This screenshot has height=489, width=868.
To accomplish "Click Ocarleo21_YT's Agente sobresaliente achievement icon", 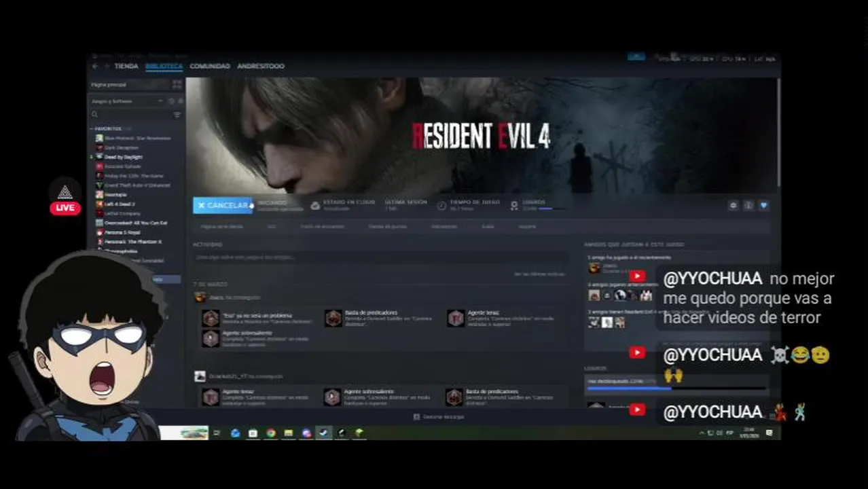I will pos(332,397).
